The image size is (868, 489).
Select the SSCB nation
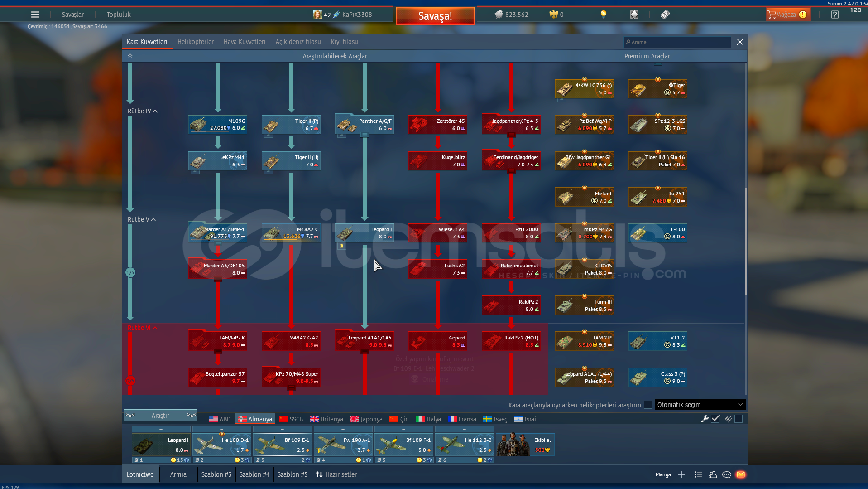click(x=291, y=419)
